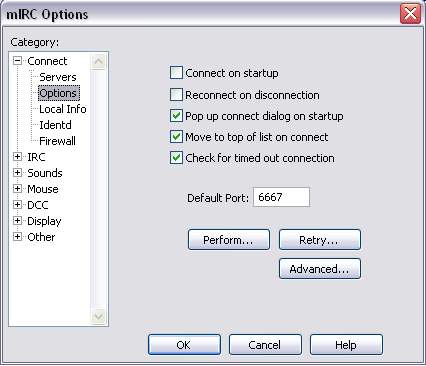Click the category list scroll down arrow
Viewport: 426px width, 366px height.
98,316
